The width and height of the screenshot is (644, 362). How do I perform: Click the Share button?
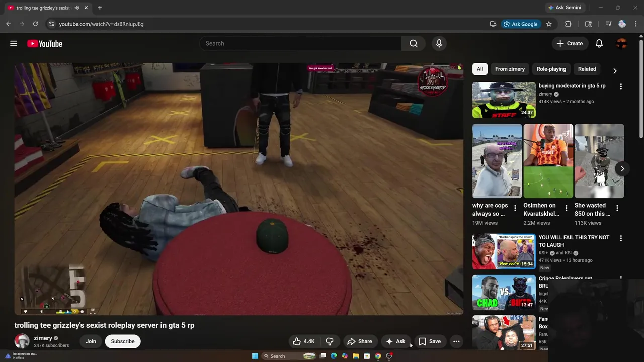[359, 341]
